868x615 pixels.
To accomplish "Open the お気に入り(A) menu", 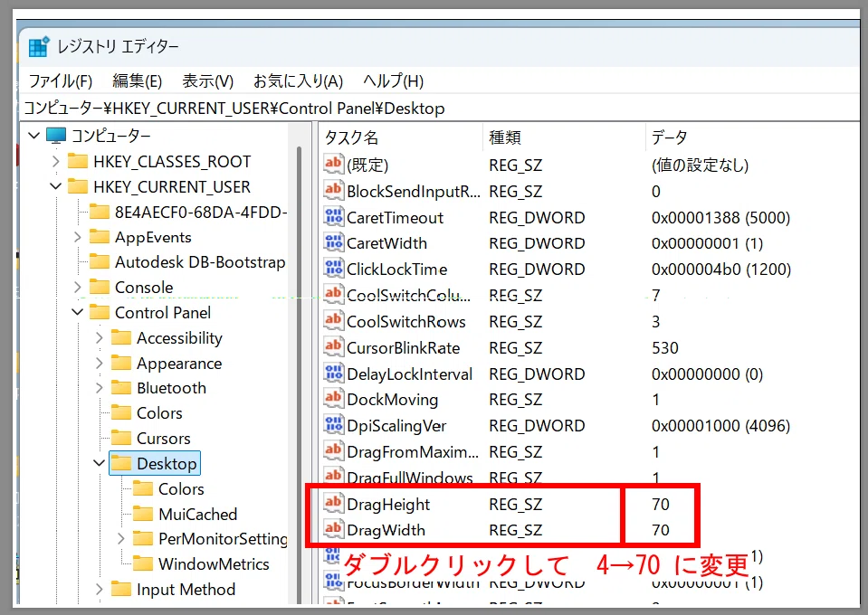I will click(298, 81).
